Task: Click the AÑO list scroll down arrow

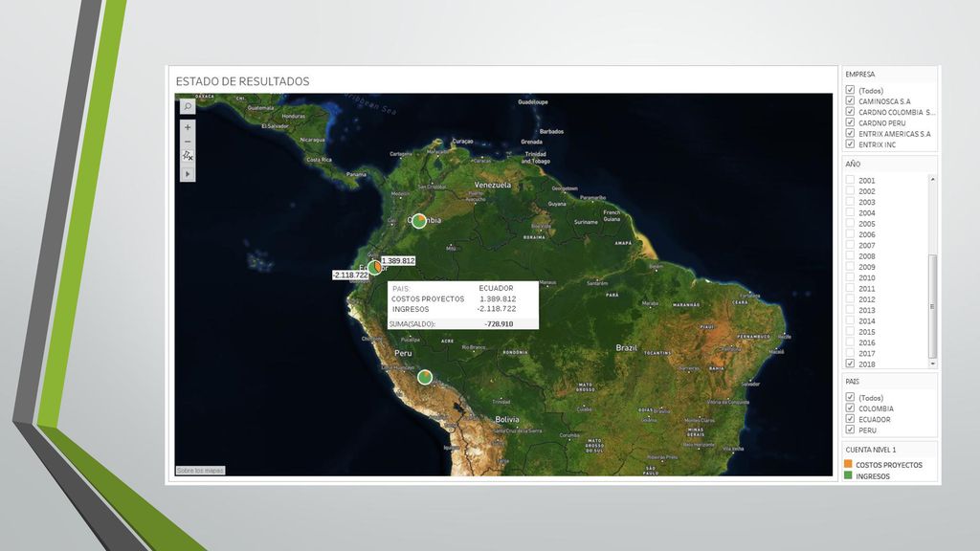Action: coord(932,364)
